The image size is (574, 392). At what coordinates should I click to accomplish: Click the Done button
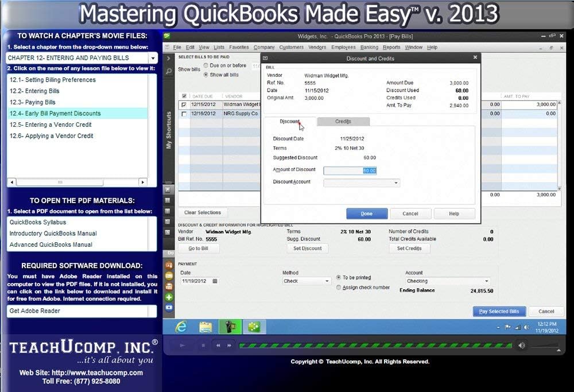pyautogui.click(x=367, y=214)
